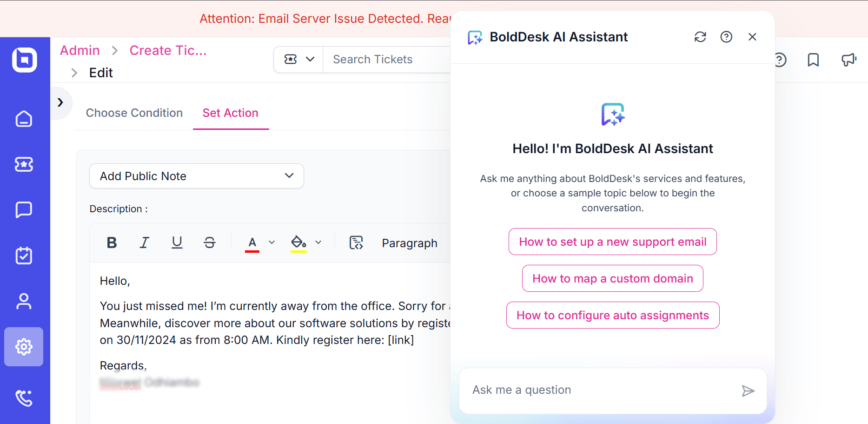The image size is (868, 424).
Task: Open the bookmark icon in header
Action: [813, 60]
